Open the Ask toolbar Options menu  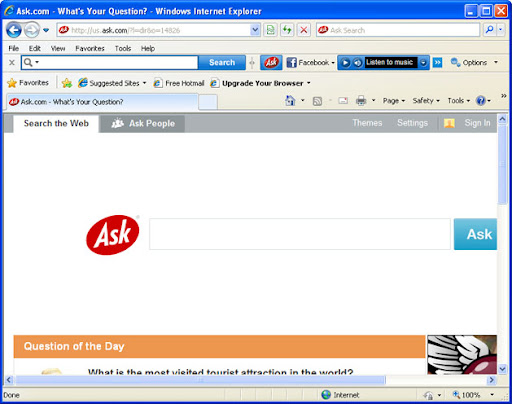tap(474, 62)
